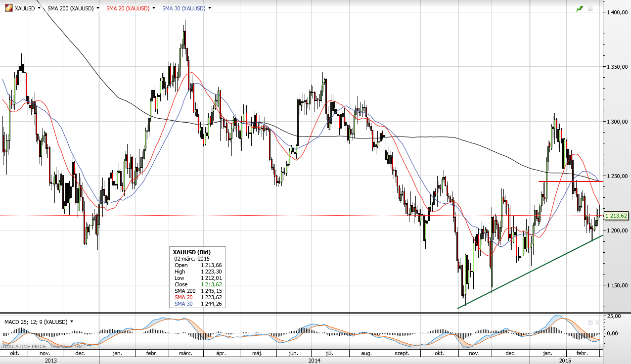
Task: Click the 1 300,00 price axis label
Action: pos(617,122)
